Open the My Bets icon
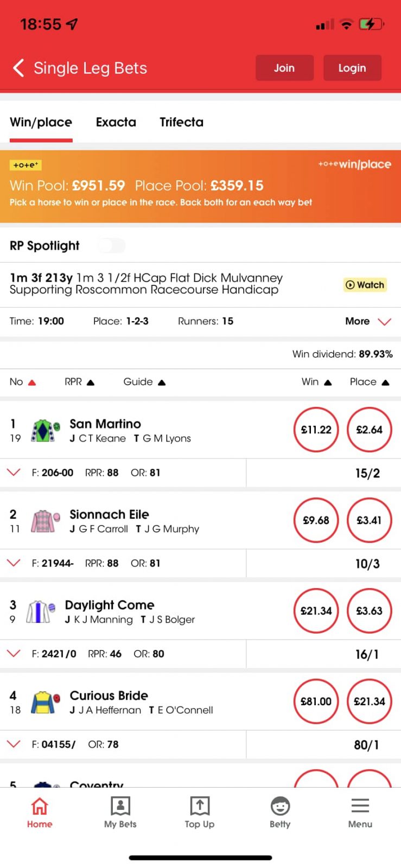401x868 pixels. click(x=120, y=806)
